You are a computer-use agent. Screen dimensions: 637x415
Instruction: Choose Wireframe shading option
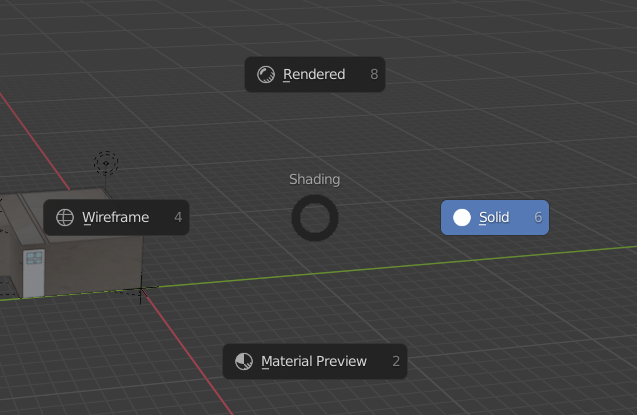click(116, 217)
